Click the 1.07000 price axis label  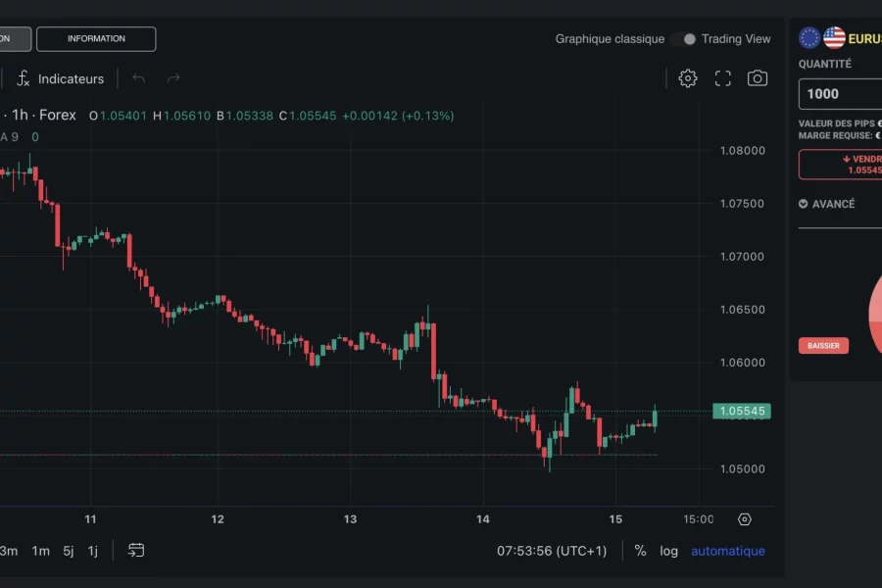point(743,257)
